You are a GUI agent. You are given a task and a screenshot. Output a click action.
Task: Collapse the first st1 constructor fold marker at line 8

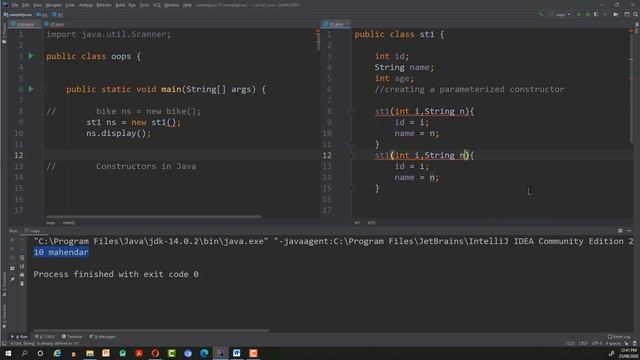pos(351,111)
